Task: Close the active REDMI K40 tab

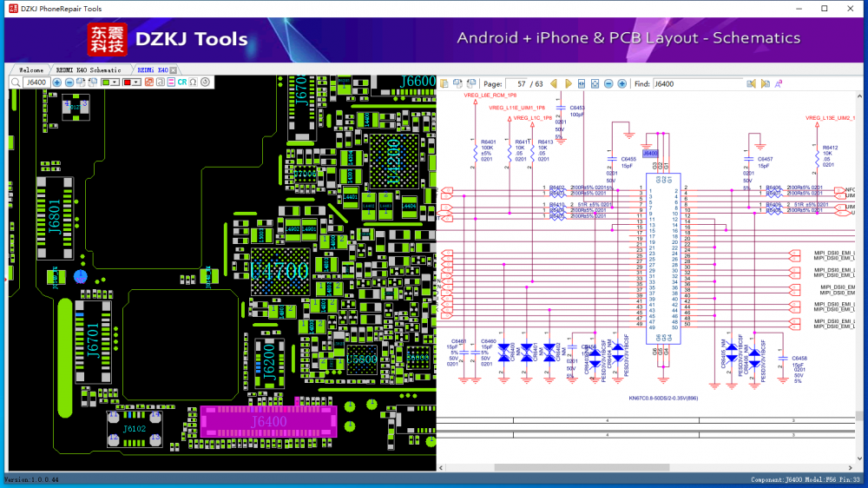Action: [174, 69]
